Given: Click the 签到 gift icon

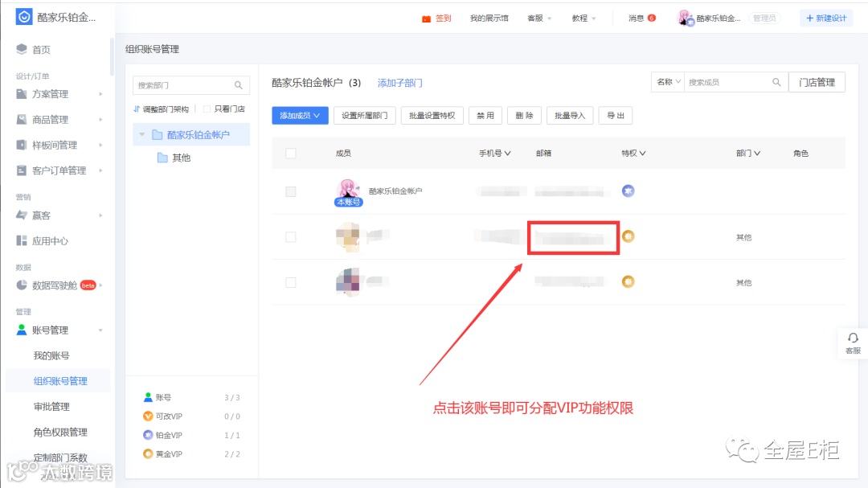Looking at the screenshot, I should 426,18.
